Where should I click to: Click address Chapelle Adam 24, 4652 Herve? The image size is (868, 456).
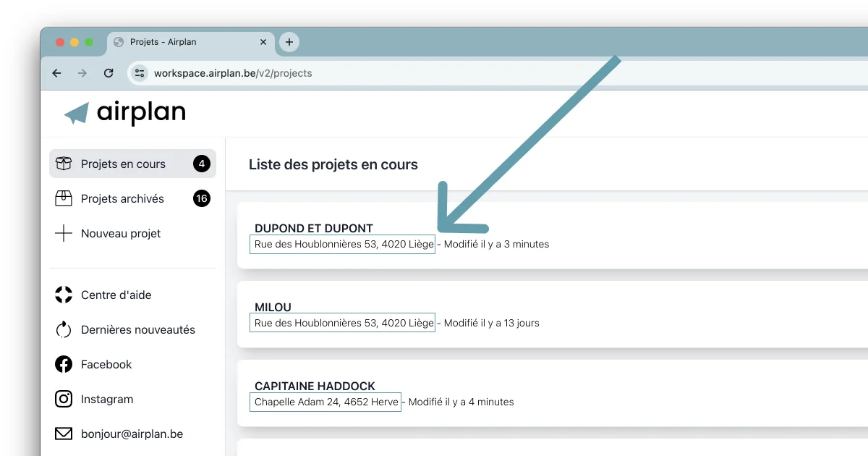[325, 402]
